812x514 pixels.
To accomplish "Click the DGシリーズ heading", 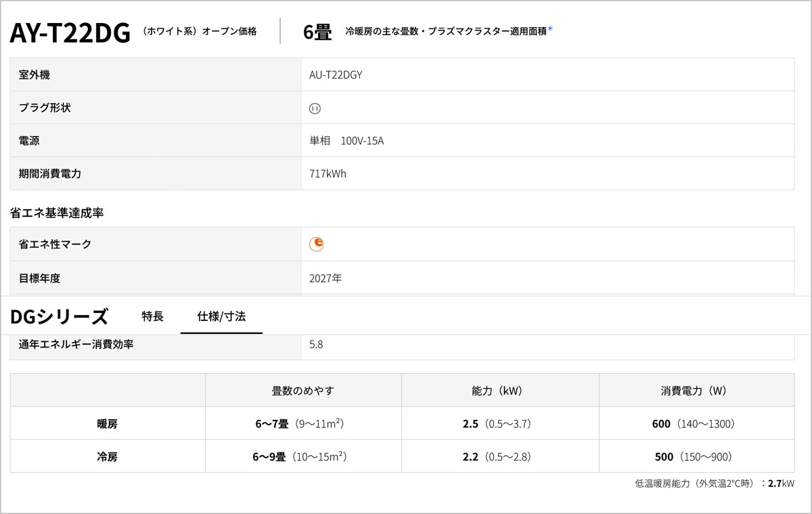I will click(x=59, y=317).
